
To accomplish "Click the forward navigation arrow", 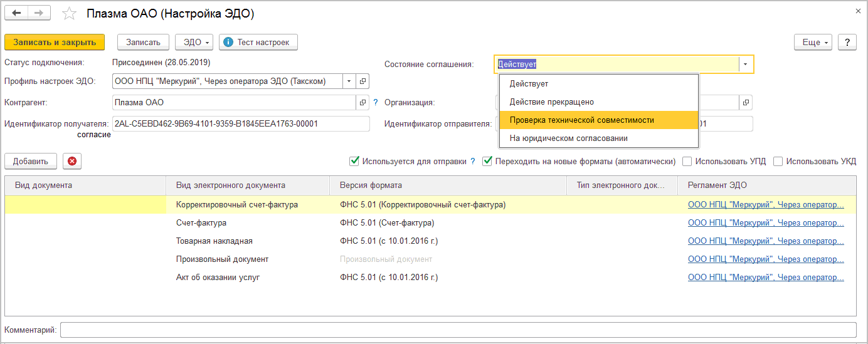I will (39, 13).
